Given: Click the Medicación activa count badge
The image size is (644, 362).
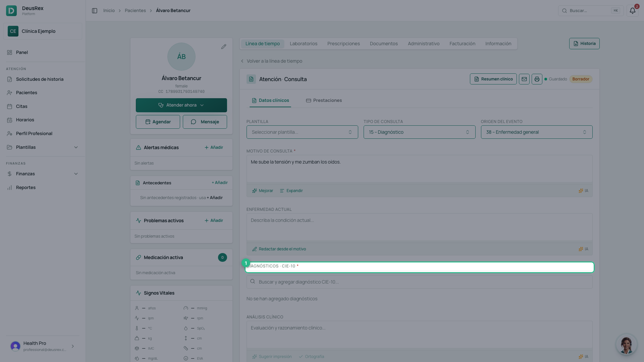Looking at the screenshot, I should pyautogui.click(x=222, y=257).
